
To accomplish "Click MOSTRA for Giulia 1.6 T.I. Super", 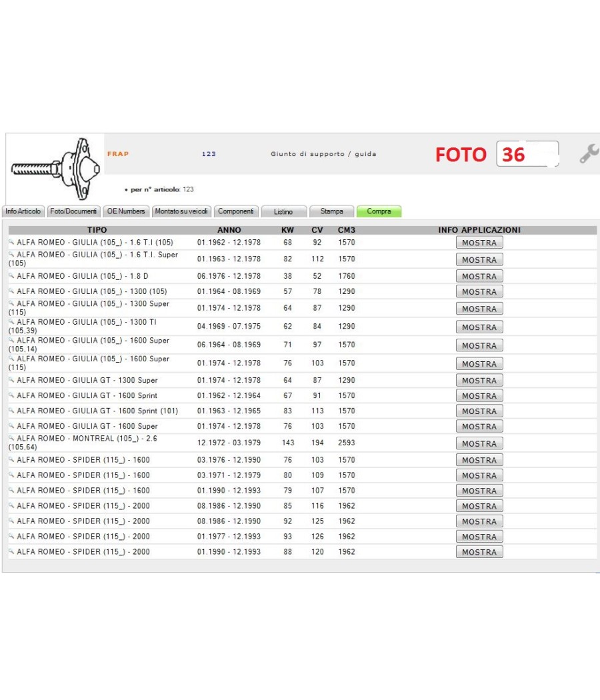I will (479, 259).
